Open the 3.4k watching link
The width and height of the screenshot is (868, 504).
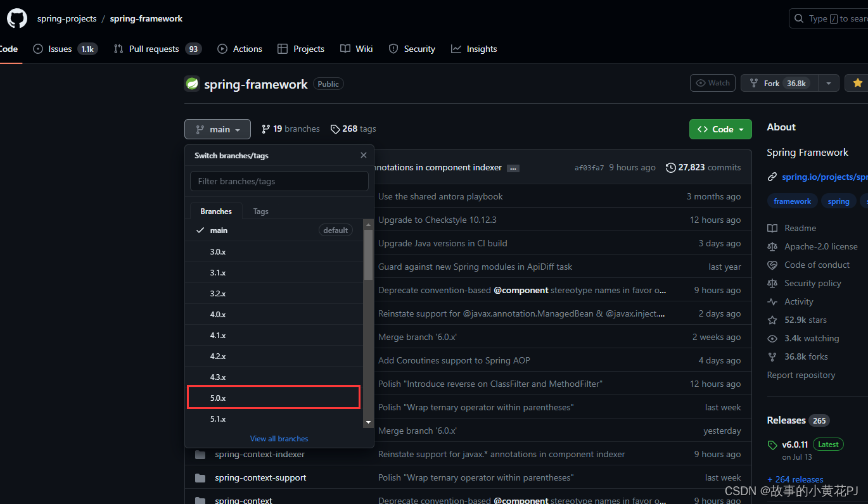point(803,338)
